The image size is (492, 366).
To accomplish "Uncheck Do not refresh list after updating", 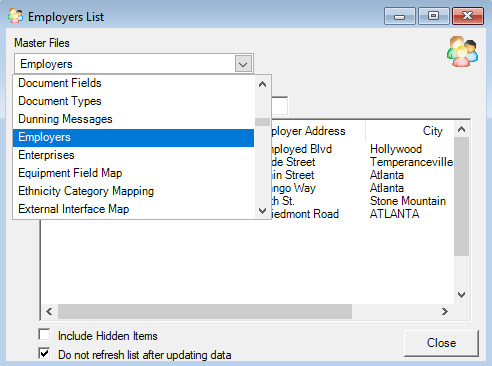I will [44, 353].
